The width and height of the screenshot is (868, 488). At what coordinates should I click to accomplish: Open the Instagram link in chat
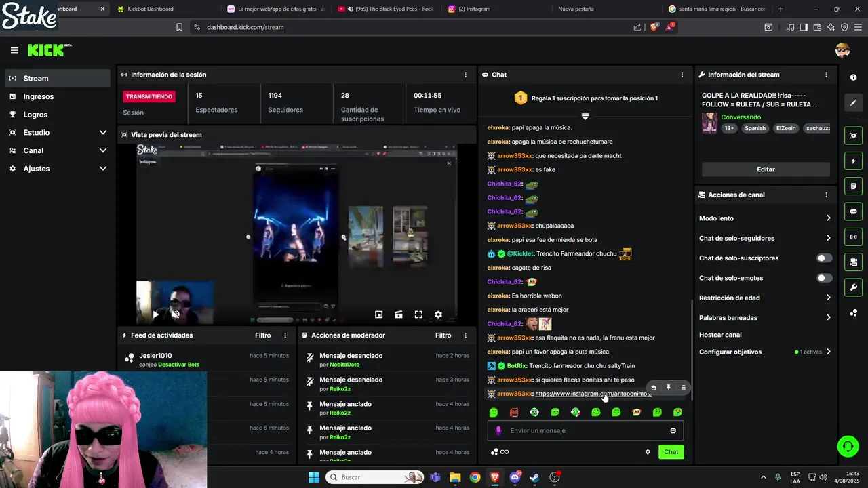click(x=593, y=394)
